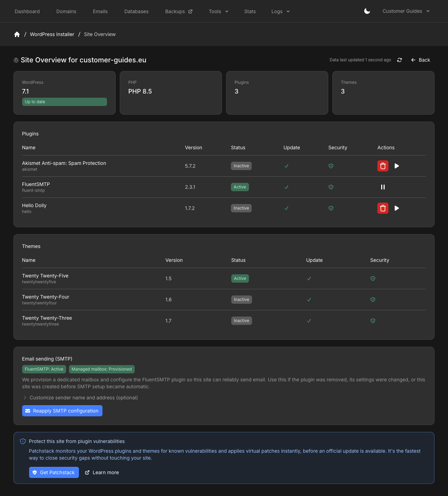
Task: Click Site Overview breadcrumb
Action: [100, 34]
